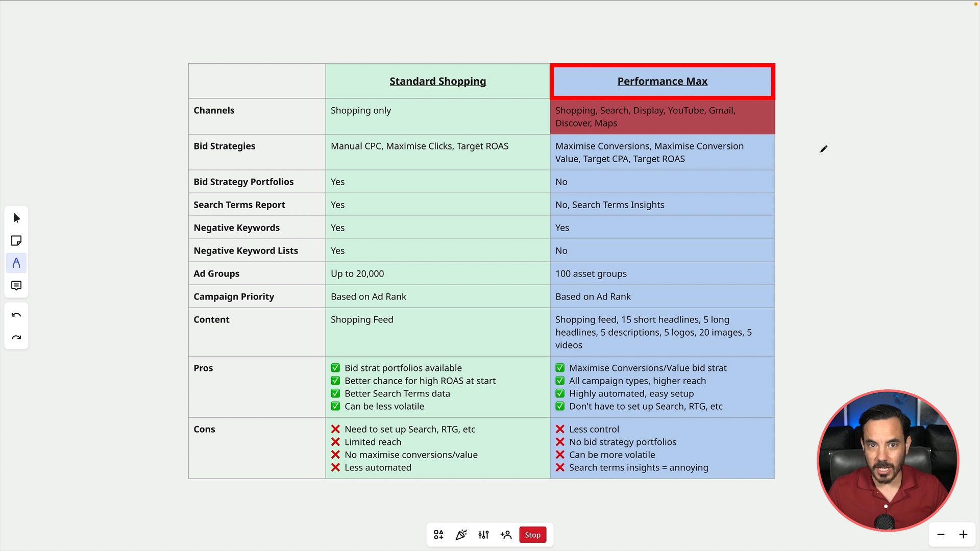Image resolution: width=980 pixels, height=551 pixels.
Task: Trigger the confetti party popper reaction
Action: click(x=461, y=535)
